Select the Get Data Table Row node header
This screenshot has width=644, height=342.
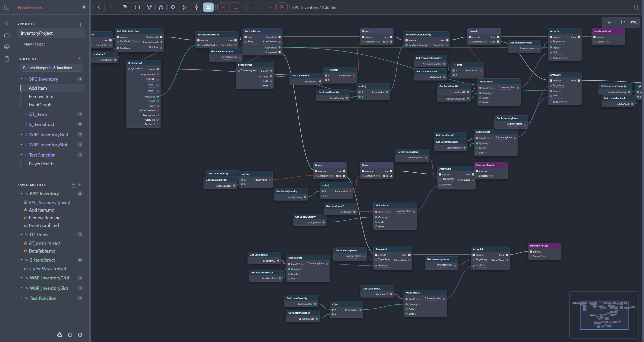139,31
